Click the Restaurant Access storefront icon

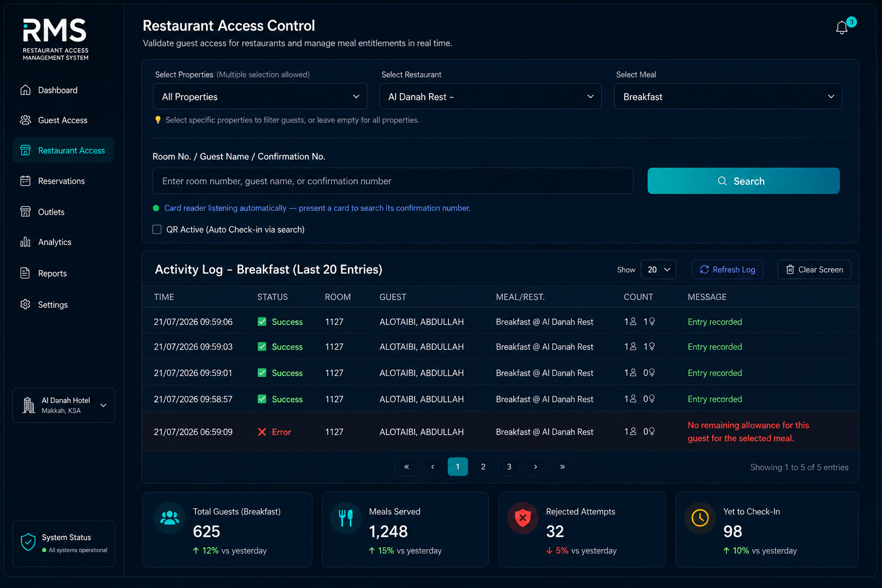point(25,150)
